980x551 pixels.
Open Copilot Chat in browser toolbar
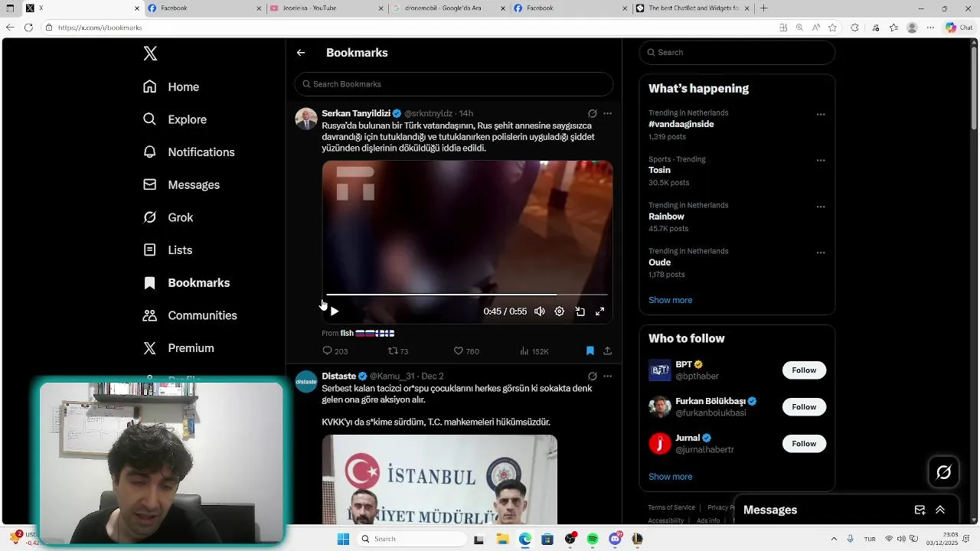tap(961, 28)
